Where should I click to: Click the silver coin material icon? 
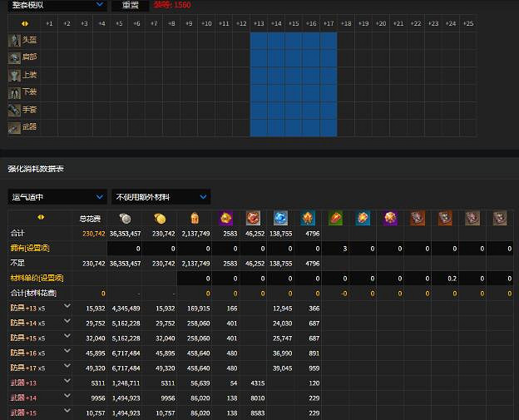pyautogui.click(x=125, y=219)
